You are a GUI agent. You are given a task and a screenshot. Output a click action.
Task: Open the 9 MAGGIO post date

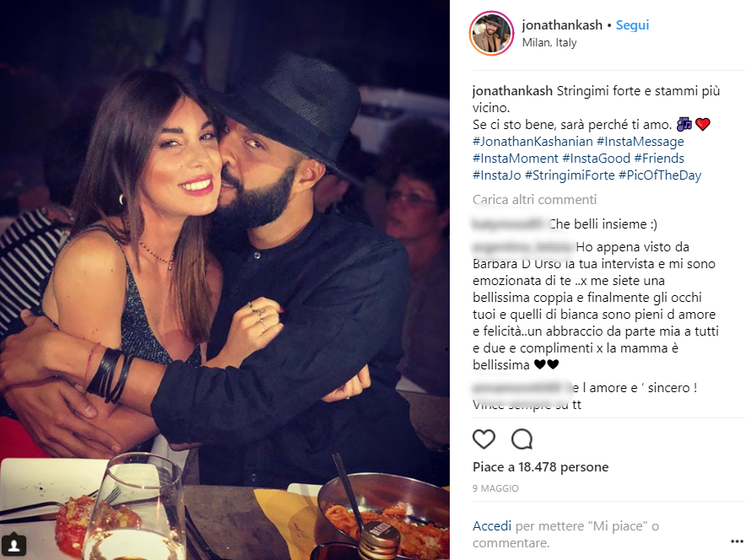pos(495,488)
